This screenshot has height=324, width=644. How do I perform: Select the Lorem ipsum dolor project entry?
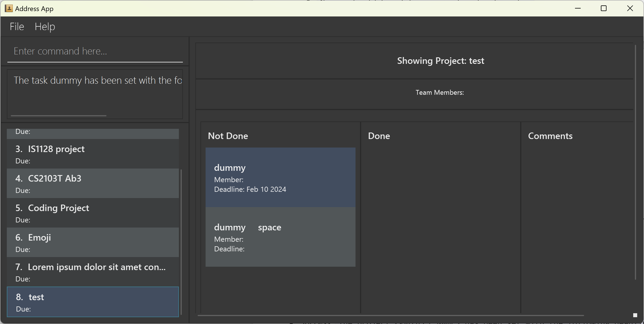(93, 272)
